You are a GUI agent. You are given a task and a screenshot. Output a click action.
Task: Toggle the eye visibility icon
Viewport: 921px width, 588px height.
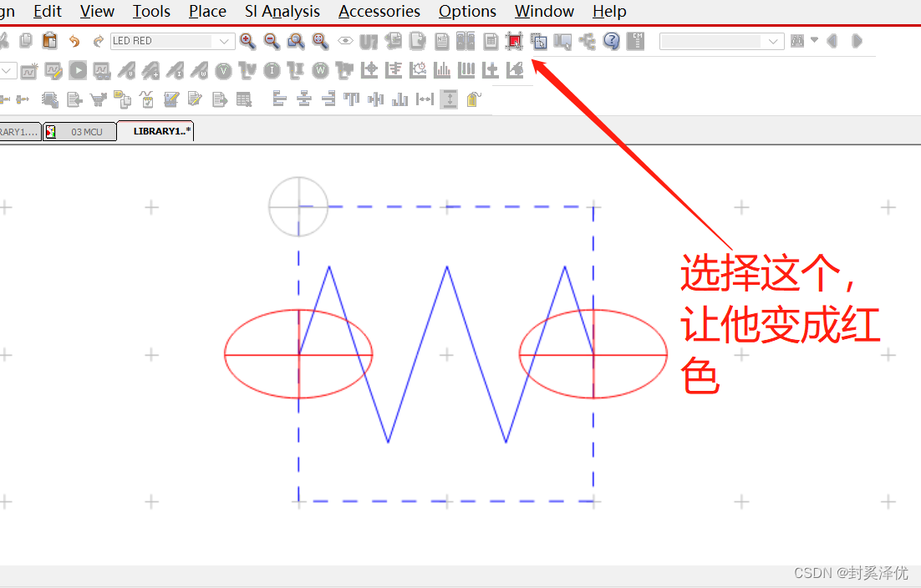pyautogui.click(x=345, y=41)
